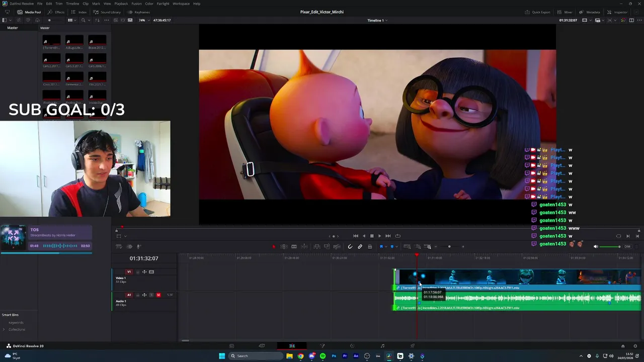644x362 pixels.
Task: Open the Fusion menu
Action: click(136, 4)
